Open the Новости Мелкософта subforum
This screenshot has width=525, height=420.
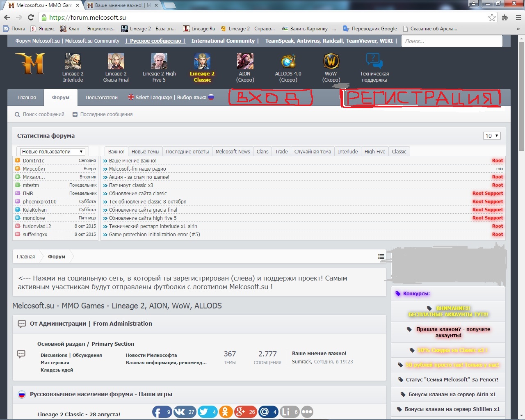click(151, 355)
